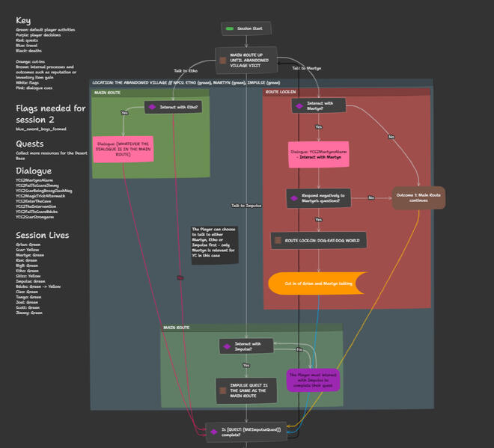The height and width of the screenshot is (448, 494).
Task: Click the 'Yes' label below Respond negatively node
Action: (319, 219)
